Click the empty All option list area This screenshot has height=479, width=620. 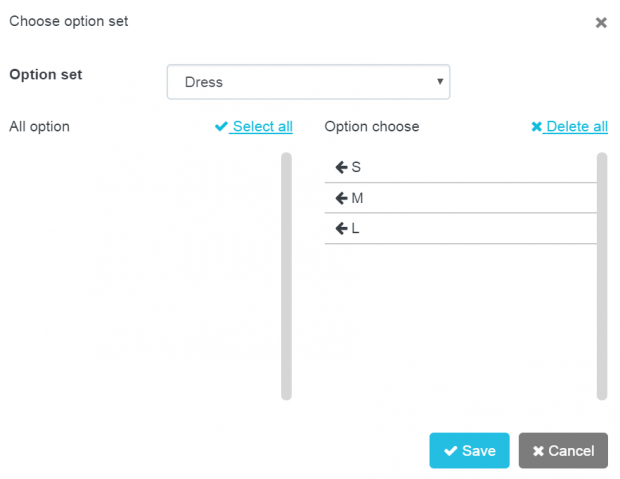[x=145, y=276]
